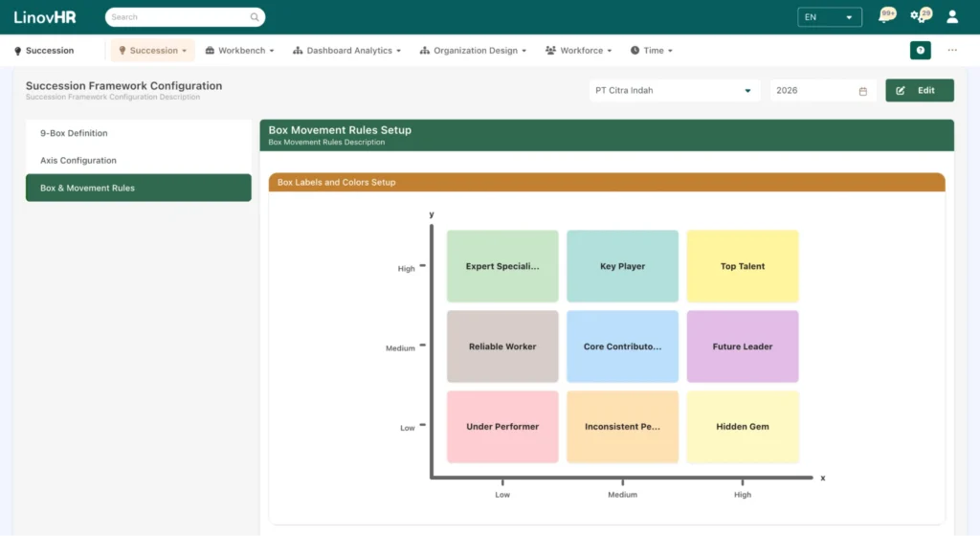Expand the Workforce menu
980x536 pixels.
click(578, 51)
